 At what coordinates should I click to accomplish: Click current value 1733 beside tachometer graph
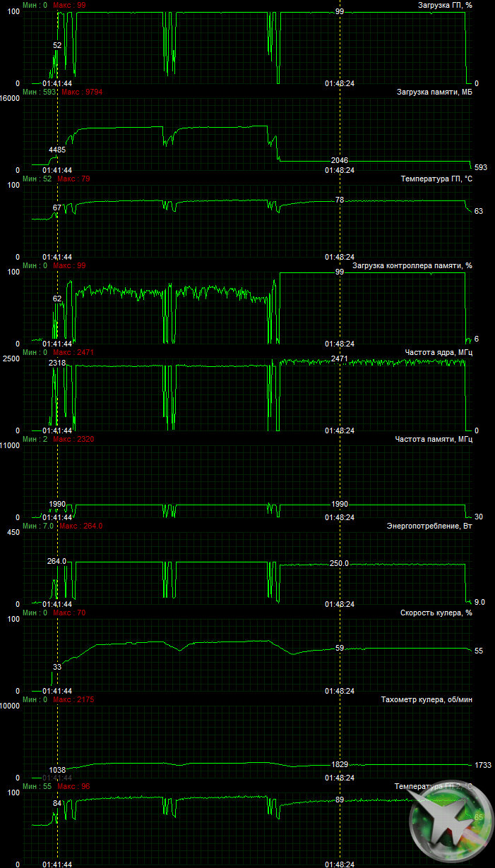point(483,765)
